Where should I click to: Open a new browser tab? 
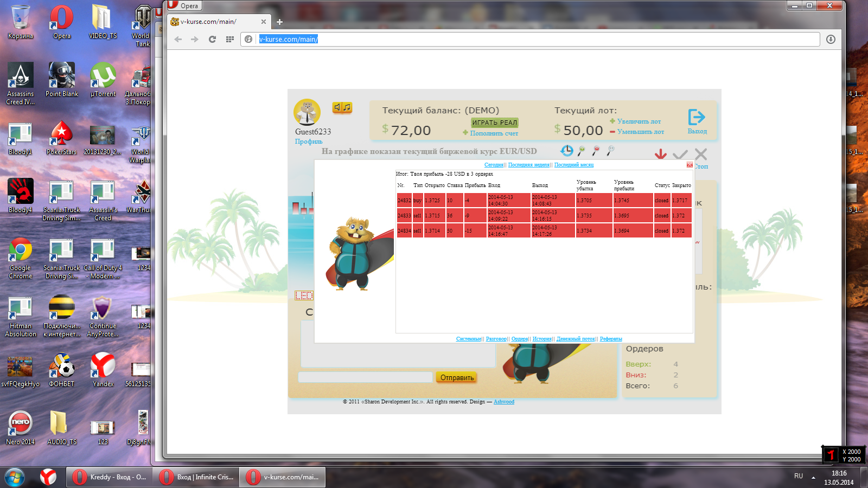pos(279,22)
